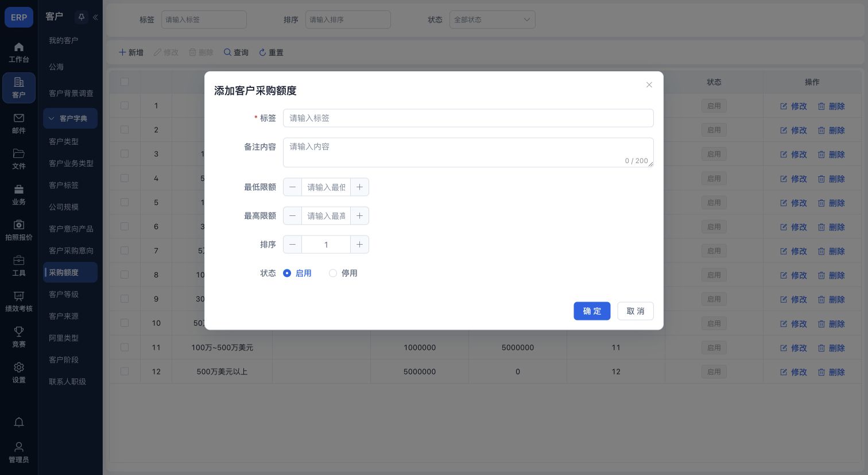Click 删除 in row 11
Image resolution: width=868 pixels, height=475 pixels.
point(831,348)
